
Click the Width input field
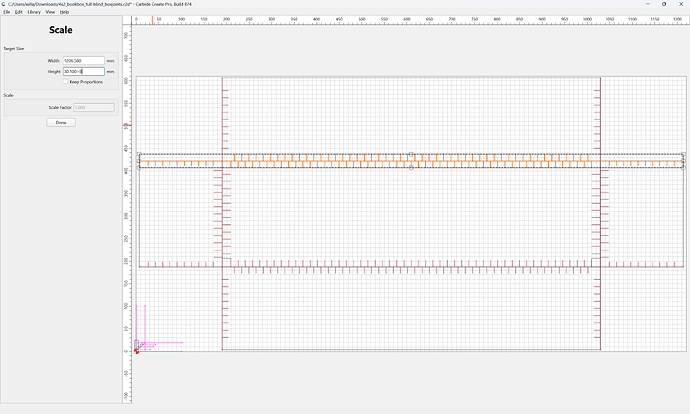pyautogui.click(x=84, y=61)
